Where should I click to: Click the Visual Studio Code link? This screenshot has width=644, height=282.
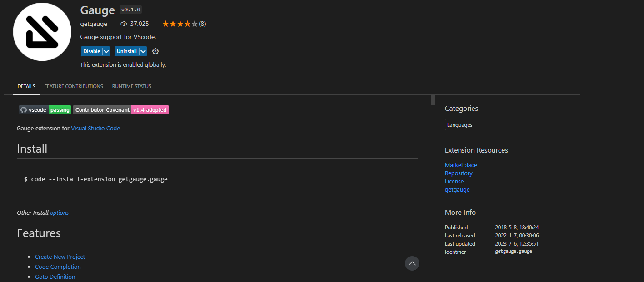(95, 128)
